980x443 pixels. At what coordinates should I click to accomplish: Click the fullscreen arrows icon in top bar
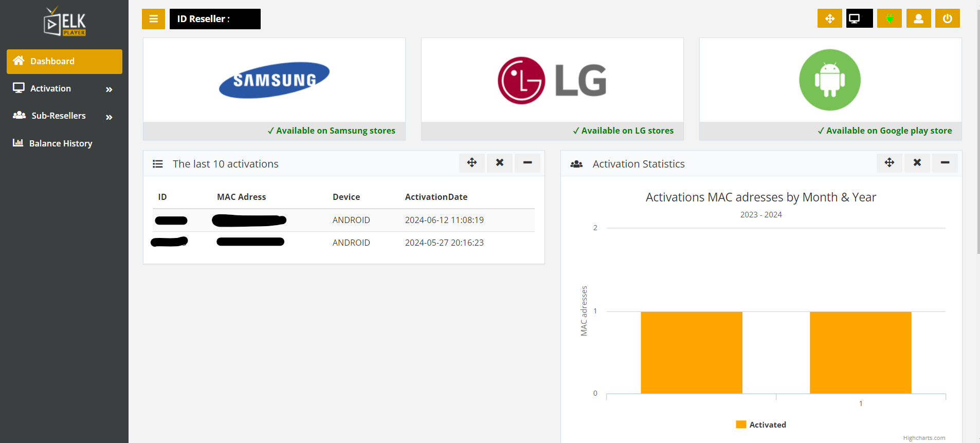coord(829,19)
